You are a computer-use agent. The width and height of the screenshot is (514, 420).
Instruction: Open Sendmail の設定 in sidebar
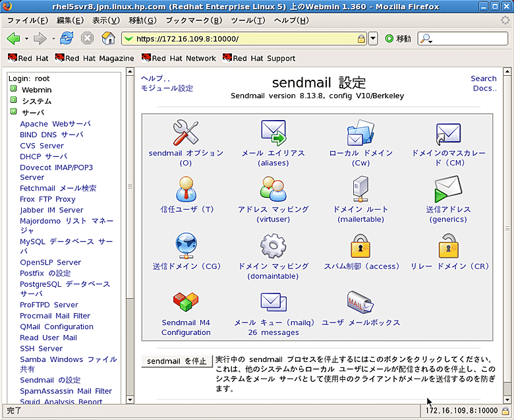[x=50, y=380]
